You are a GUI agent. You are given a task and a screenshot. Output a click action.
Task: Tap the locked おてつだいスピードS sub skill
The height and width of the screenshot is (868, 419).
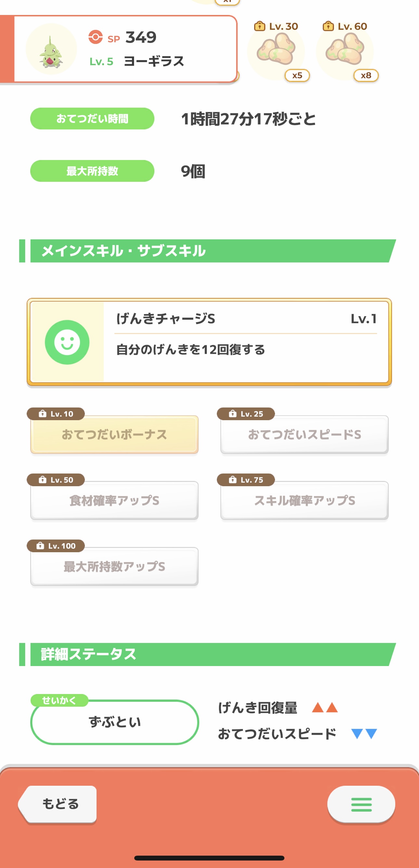tap(305, 434)
